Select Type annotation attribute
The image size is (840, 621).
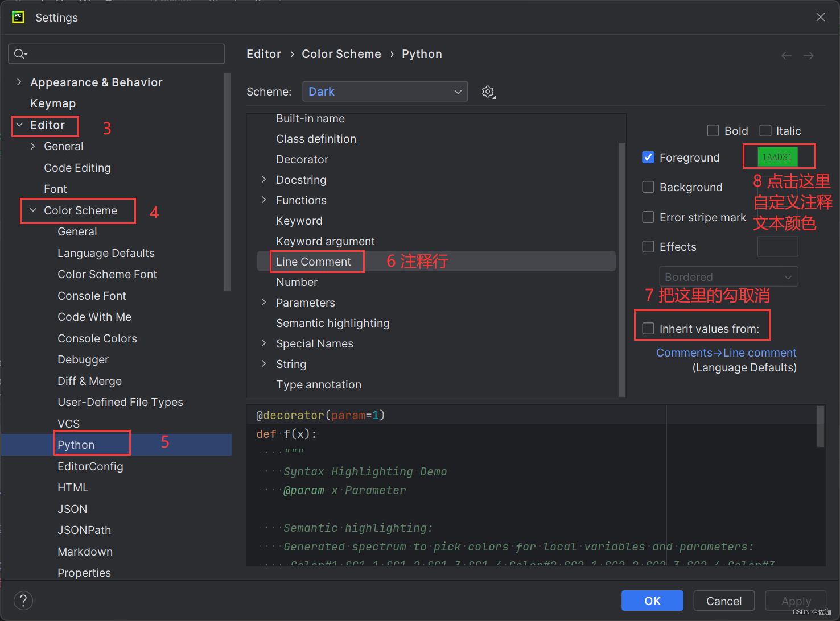(319, 384)
